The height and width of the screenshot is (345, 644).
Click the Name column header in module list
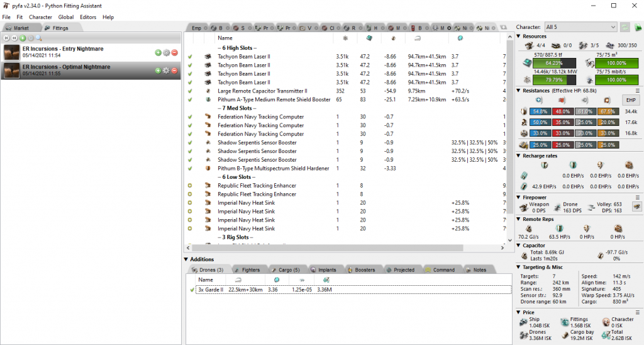tap(225, 38)
